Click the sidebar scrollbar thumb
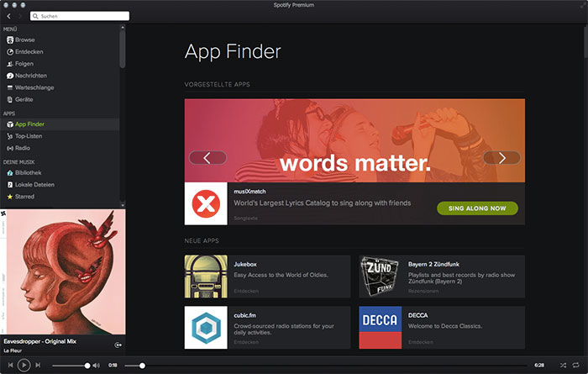588x374 pixels. click(x=123, y=49)
